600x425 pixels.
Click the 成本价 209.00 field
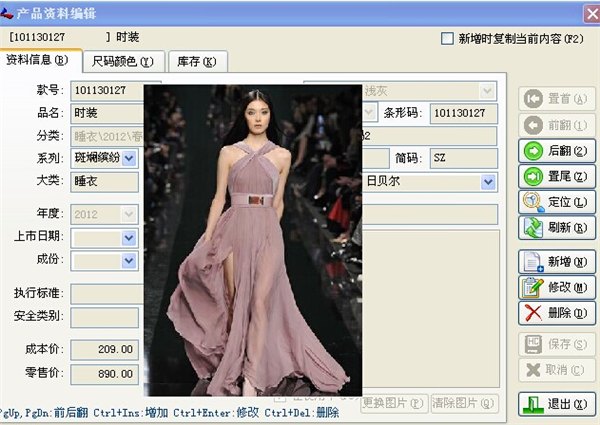click(x=104, y=349)
